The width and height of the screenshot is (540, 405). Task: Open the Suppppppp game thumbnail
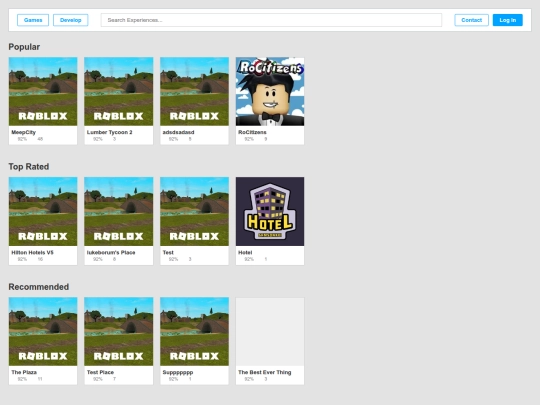click(194, 331)
